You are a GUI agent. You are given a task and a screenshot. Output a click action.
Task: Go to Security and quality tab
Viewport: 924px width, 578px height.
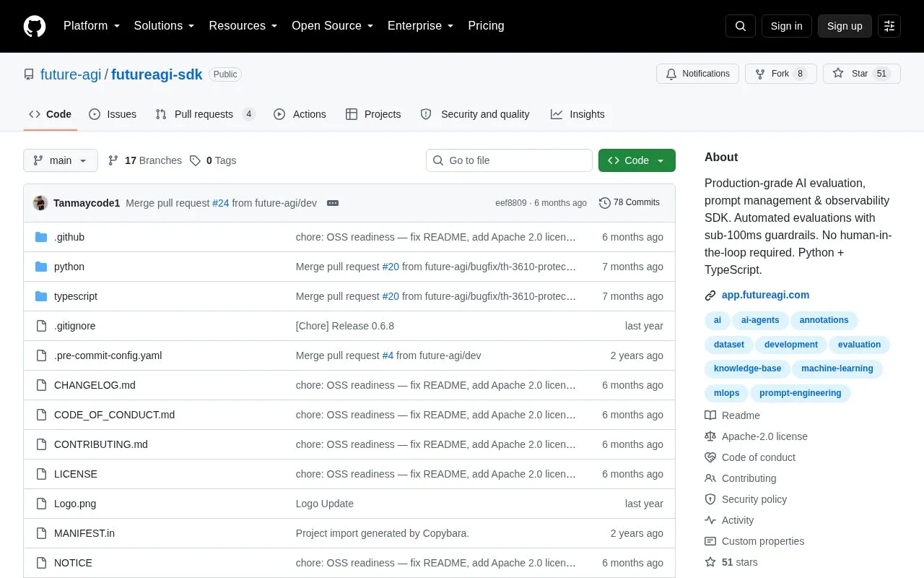pyautogui.click(x=475, y=114)
